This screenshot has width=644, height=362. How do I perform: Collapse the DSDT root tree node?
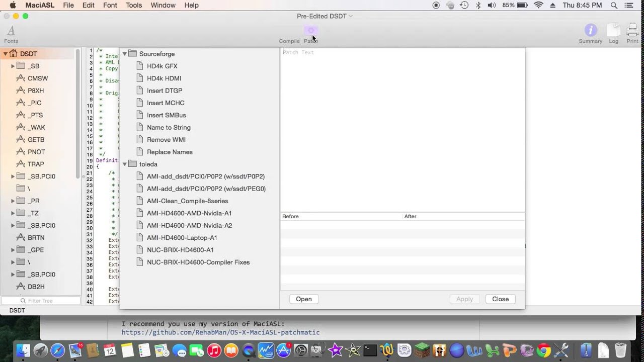[x=5, y=54]
